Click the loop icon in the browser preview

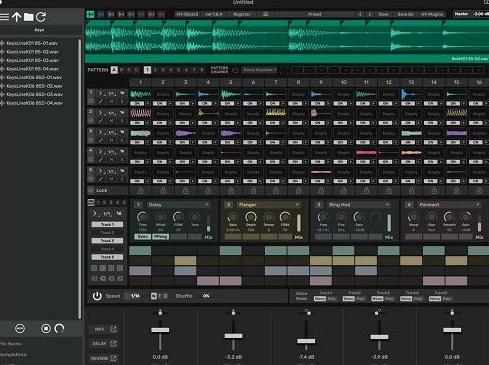tap(59, 329)
